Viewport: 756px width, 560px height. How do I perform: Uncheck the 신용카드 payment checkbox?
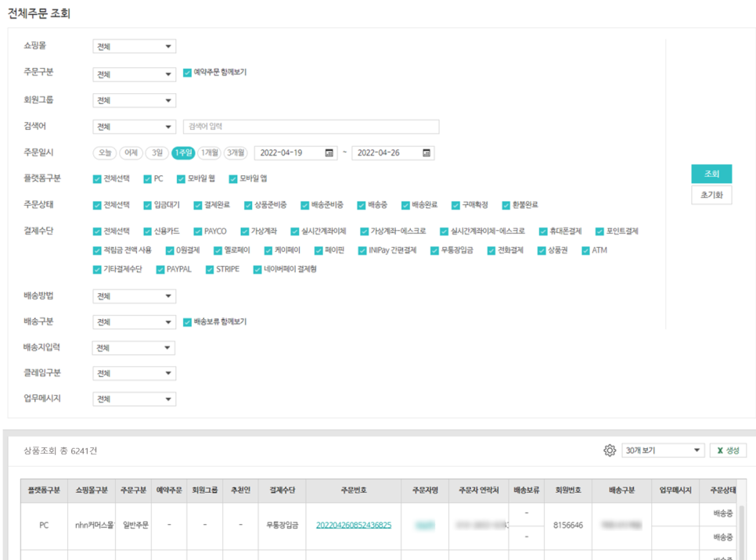[147, 232]
